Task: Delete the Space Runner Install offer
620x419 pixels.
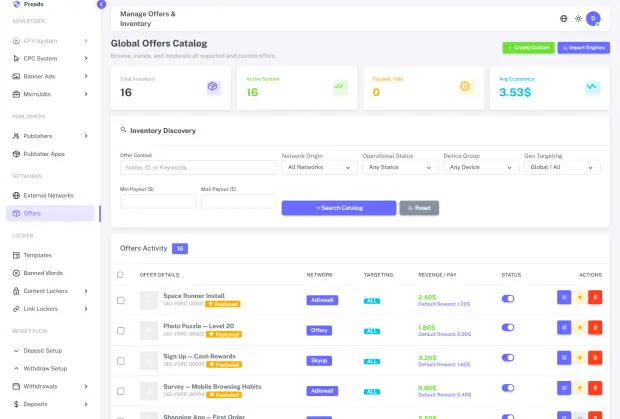Action: click(x=595, y=297)
